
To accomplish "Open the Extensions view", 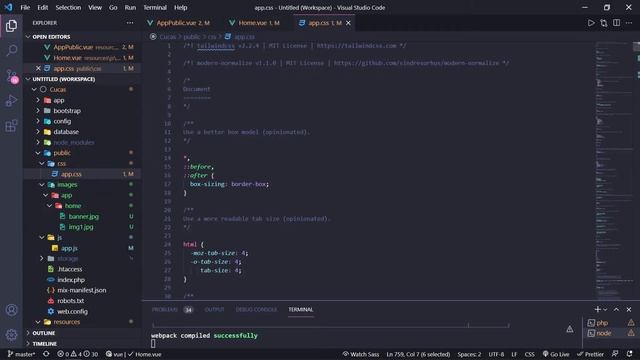I will coord(11,125).
